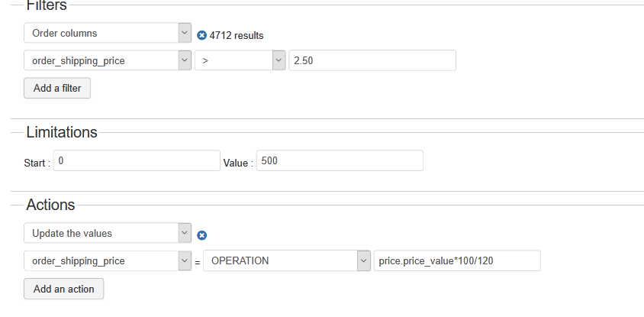Image resolution: width=644 pixels, height=317 pixels.
Task: Focus the filter value field containing 2.50
Action: click(372, 60)
